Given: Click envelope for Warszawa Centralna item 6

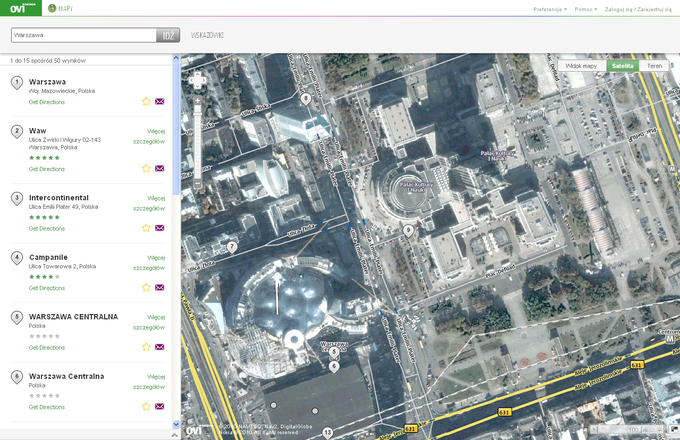Looking at the screenshot, I should pos(160,406).
